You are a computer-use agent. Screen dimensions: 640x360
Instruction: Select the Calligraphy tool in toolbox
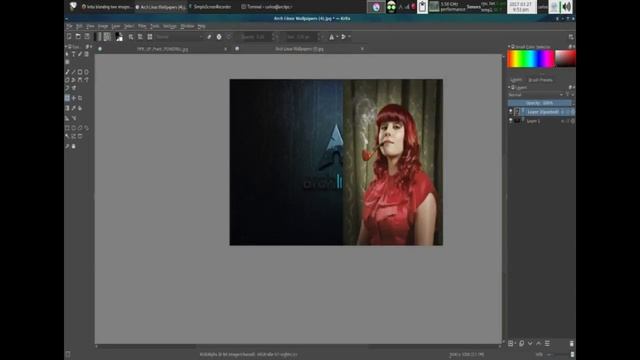click(x=80, y=54)
